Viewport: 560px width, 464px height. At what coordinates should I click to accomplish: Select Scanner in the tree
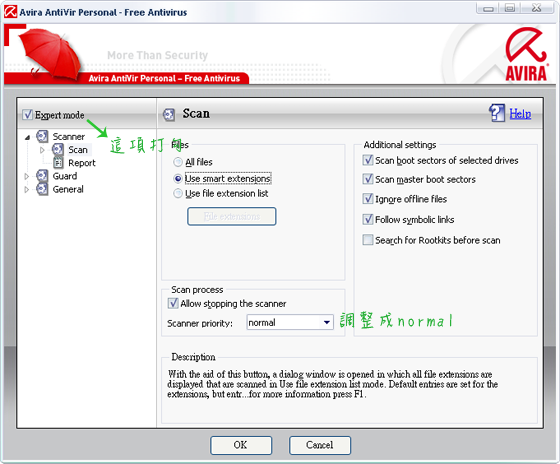tap(69, 136)
